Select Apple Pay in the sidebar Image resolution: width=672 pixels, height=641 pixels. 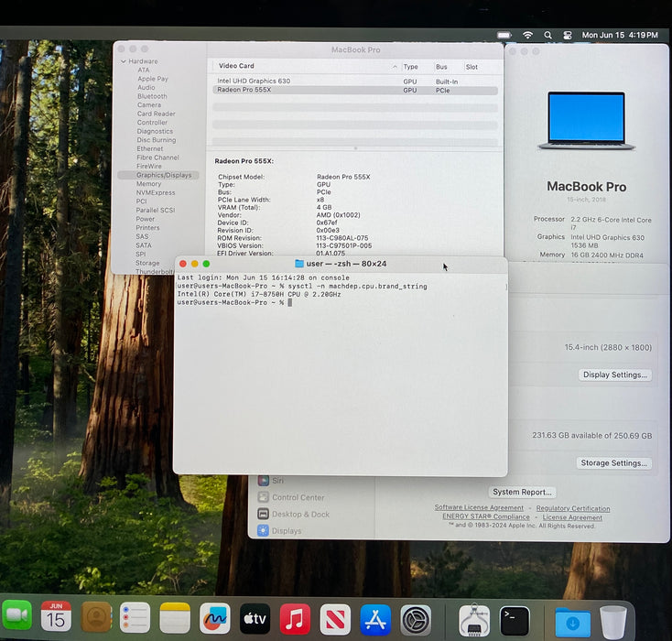click(x=153, y=79)
